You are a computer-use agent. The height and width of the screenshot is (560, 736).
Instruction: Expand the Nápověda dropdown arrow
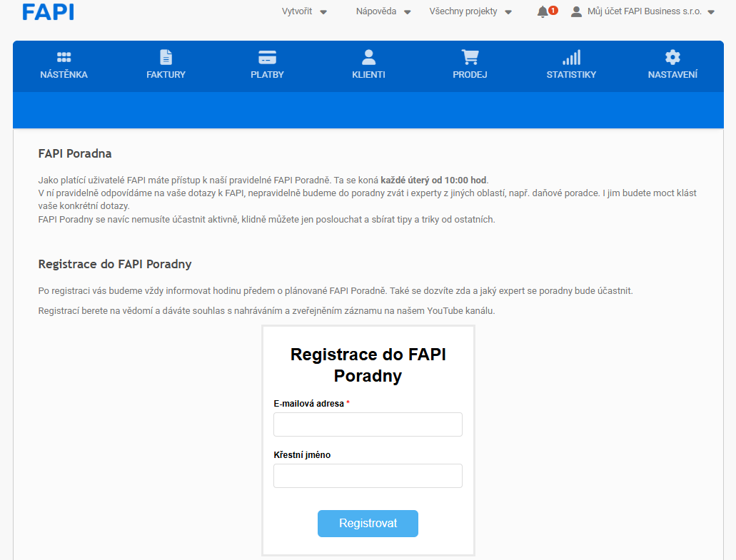[408, 12]
